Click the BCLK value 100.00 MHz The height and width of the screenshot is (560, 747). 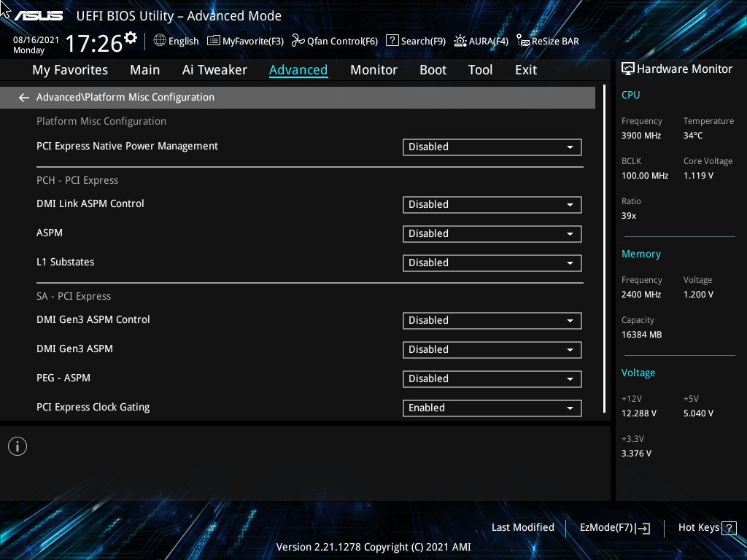pyautogui.click(x=645, y=176)
